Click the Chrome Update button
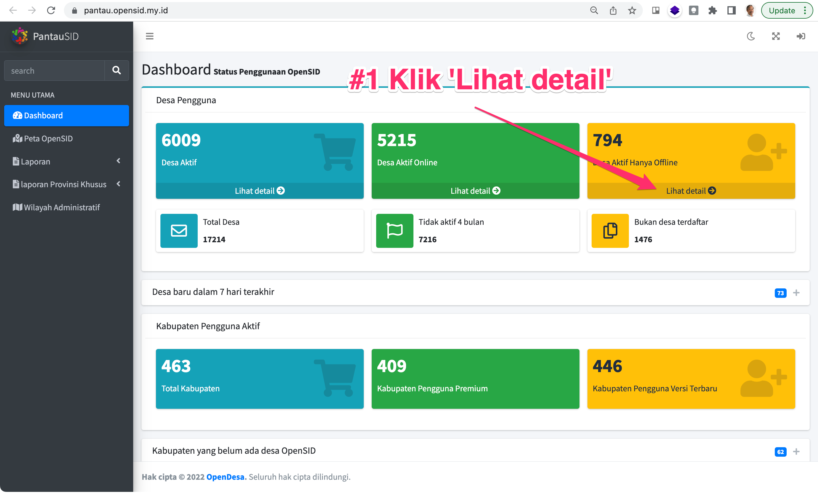The height and width of the screenshot is (504, 818). 782,10
